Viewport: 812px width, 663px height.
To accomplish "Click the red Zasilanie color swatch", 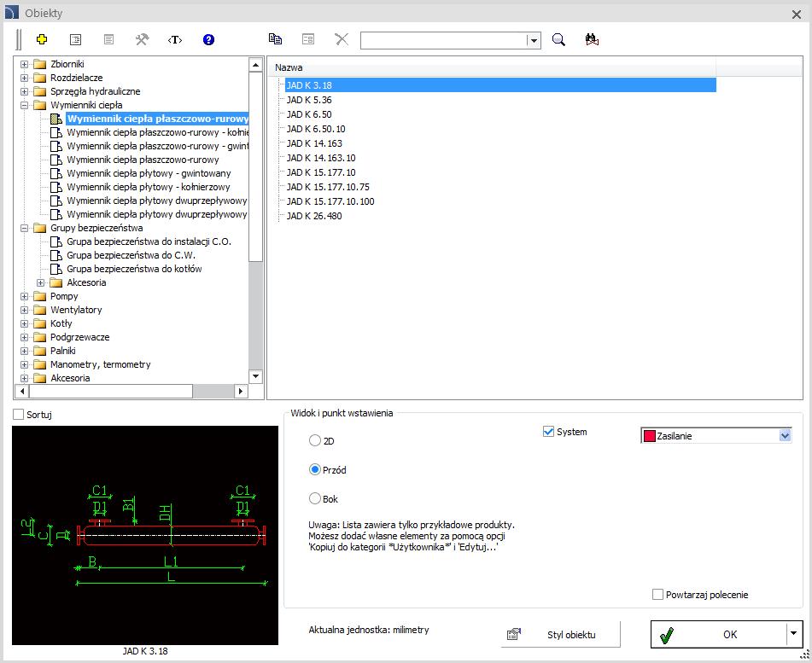I will coord(650,436).
